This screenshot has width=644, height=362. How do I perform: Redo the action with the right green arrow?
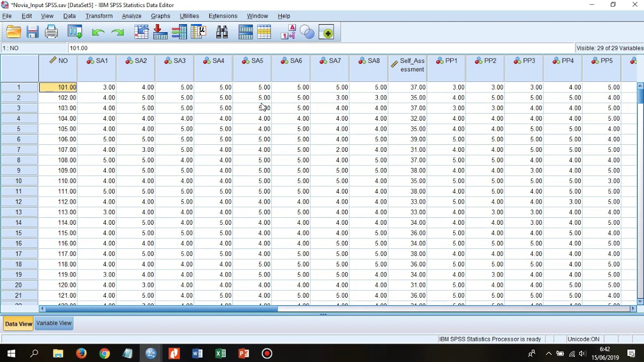click(118, 32)
